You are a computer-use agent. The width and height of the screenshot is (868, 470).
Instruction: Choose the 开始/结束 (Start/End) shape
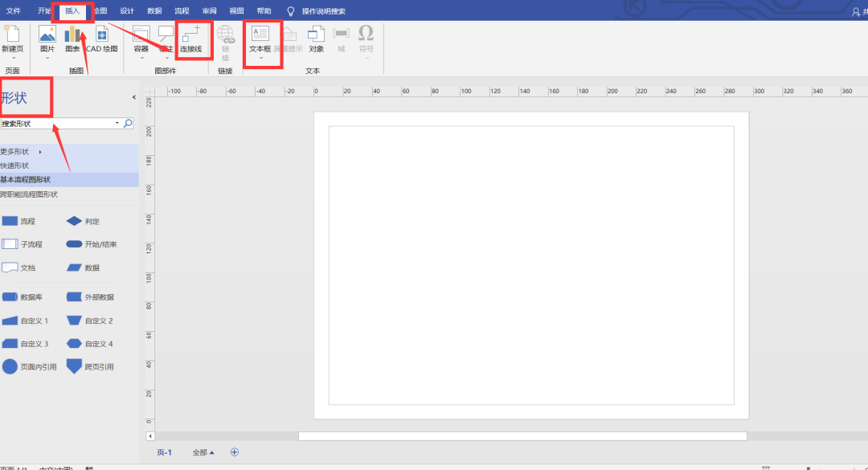74,244
